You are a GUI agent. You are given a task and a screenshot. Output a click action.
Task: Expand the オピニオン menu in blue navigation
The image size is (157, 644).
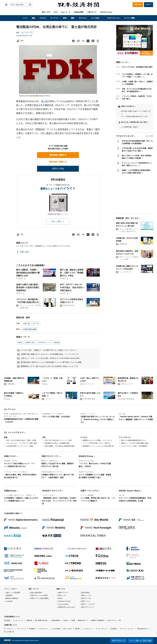84,18
